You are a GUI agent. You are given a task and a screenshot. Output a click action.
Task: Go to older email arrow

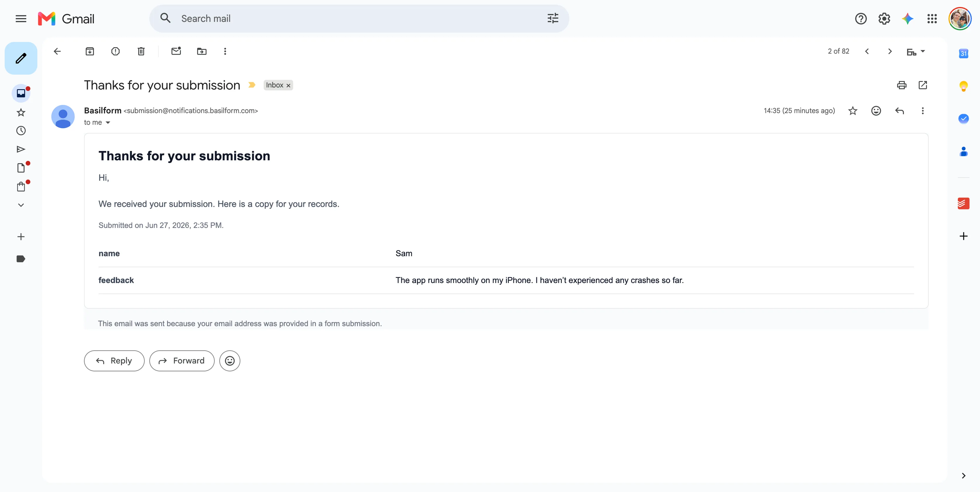pyautogui.click(x=890, y=51)
